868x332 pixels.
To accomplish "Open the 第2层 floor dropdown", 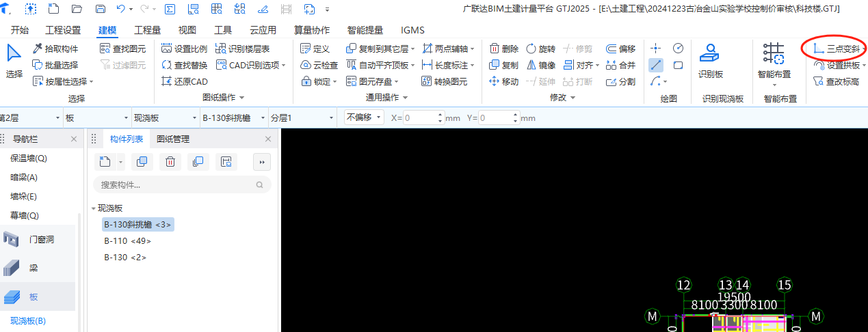I will tap(57, 117).
